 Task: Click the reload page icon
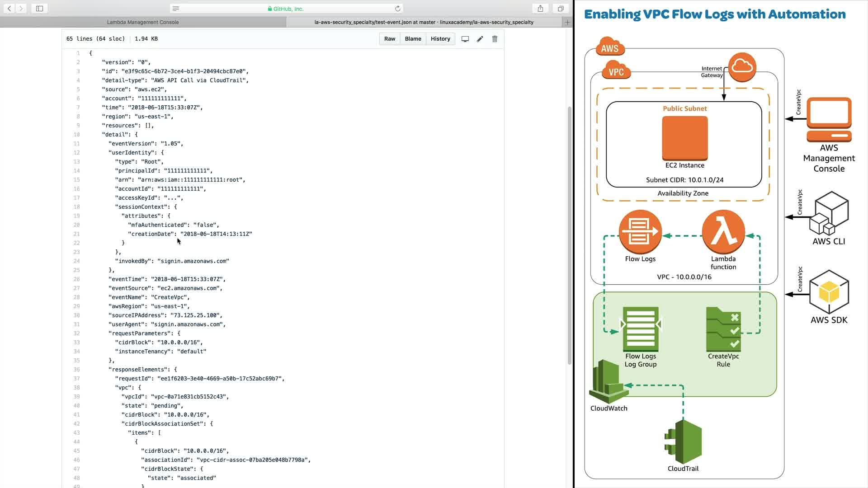coord(397,9)
